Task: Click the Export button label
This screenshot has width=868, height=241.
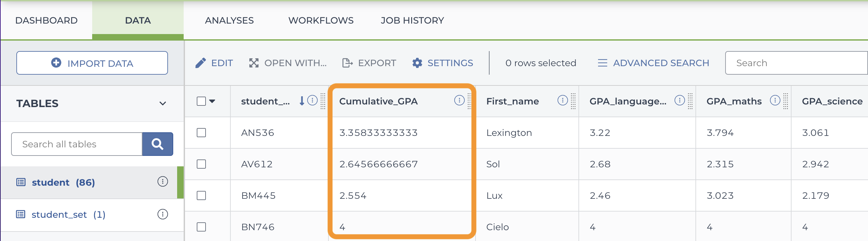Action: point(377,63)
